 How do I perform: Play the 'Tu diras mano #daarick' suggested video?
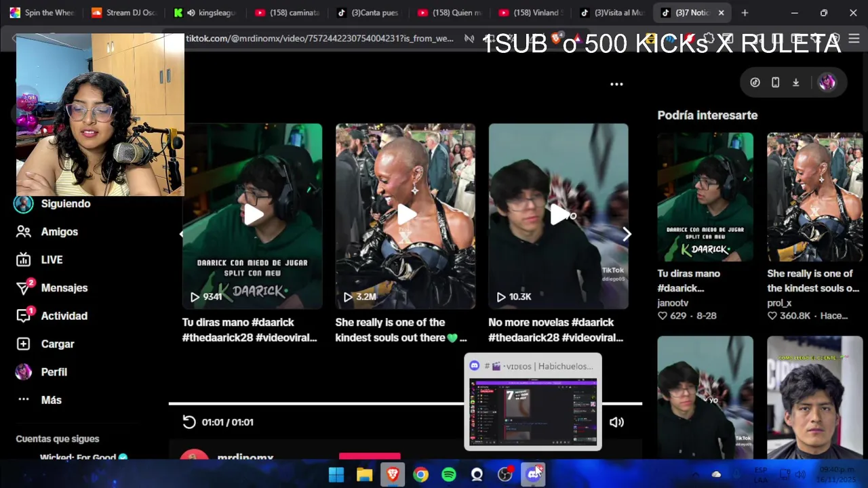pyautogui.click(x=252, y=216)
